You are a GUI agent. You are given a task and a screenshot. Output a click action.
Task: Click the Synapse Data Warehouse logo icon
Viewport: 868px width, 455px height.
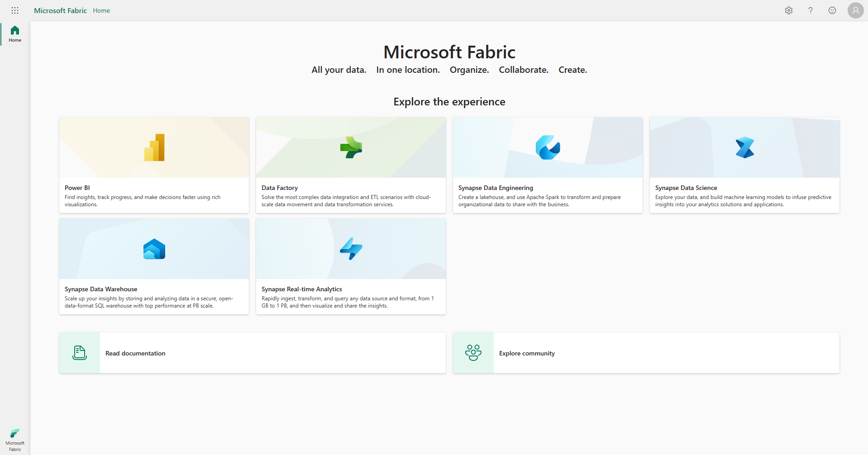pos(154,249)
